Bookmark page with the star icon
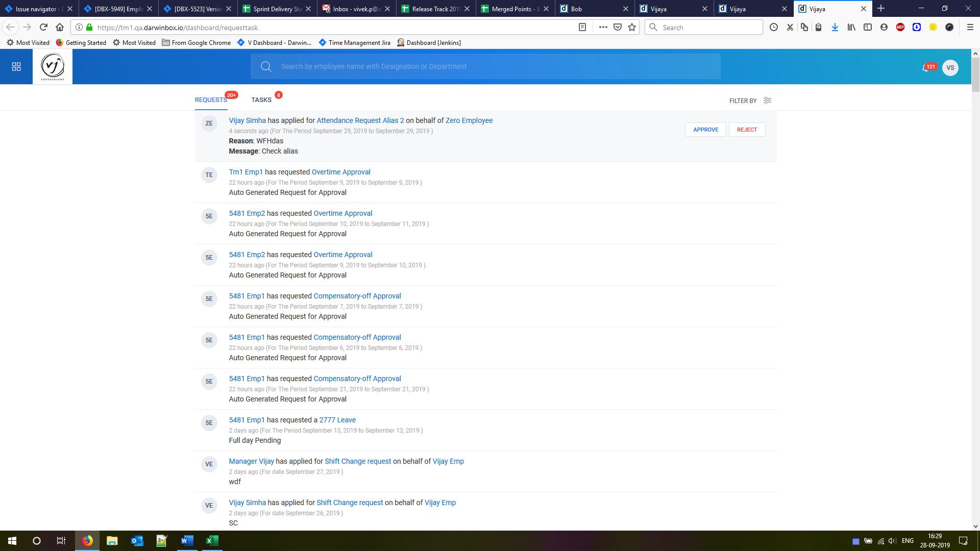980x551 pixels. coord(632,28)
